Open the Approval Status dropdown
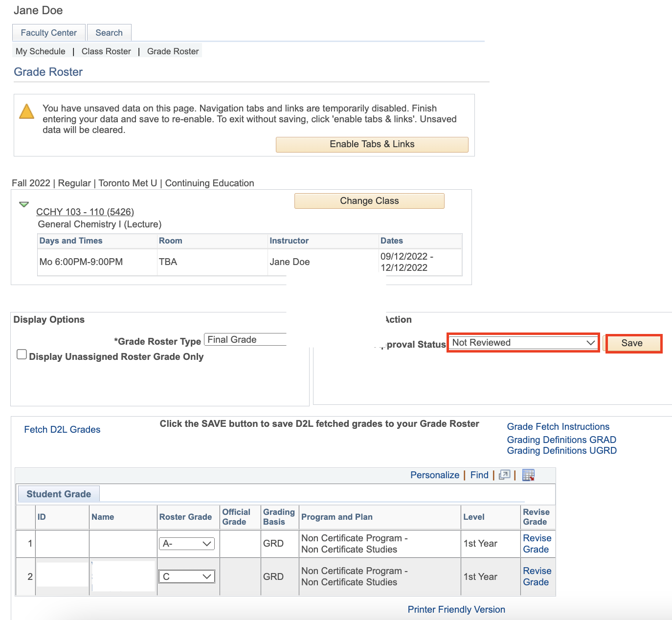This screenshot has width=672, height=620. click(x=523, y=343)
